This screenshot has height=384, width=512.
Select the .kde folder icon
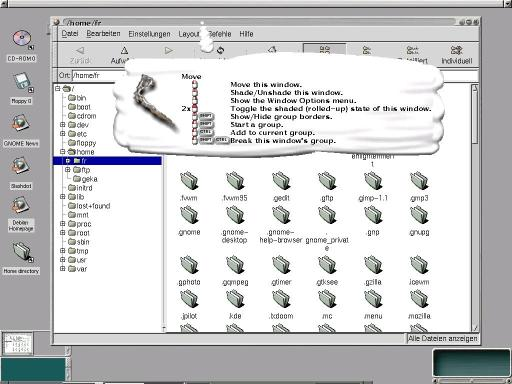tap(235, 299)
